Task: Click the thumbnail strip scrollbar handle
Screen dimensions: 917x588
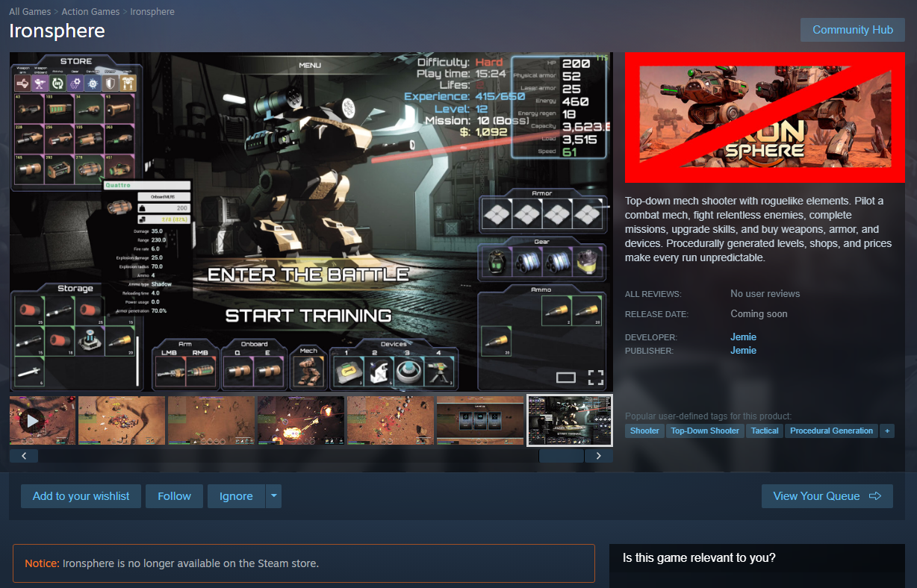Action: (561, 455)
